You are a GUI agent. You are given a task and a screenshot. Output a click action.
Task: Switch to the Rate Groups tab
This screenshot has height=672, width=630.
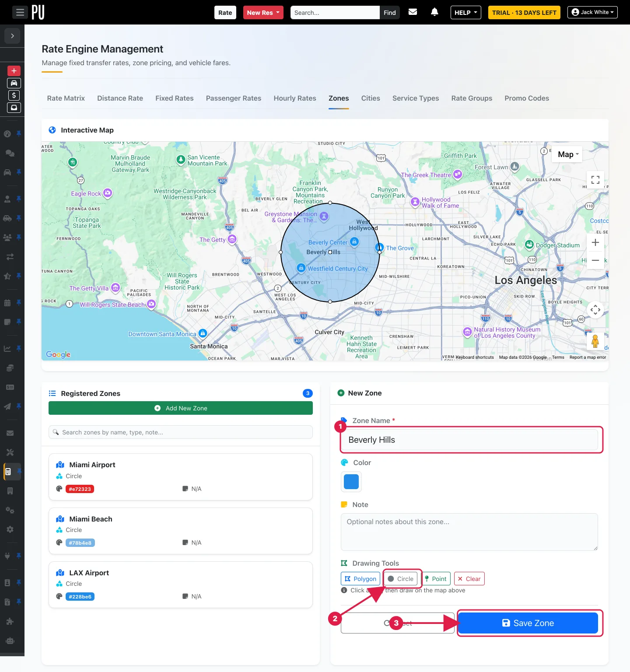472,98
